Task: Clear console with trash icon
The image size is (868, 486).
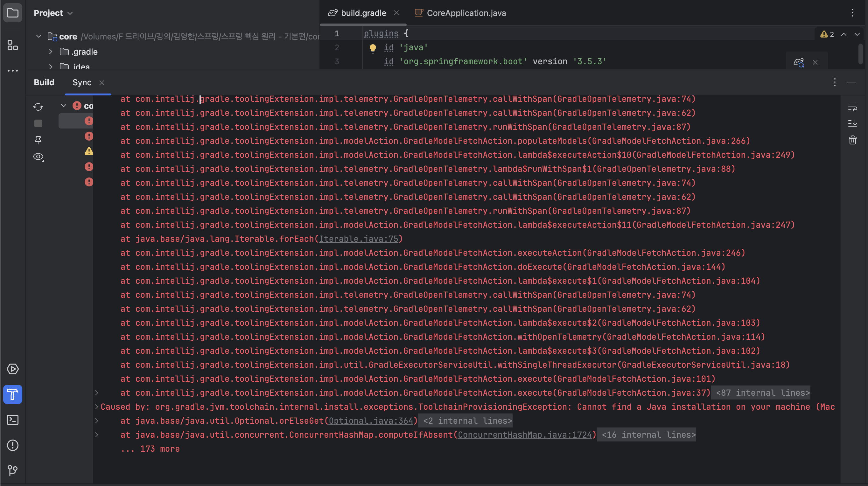Action: pyautogui.click(x=852, y=140)
